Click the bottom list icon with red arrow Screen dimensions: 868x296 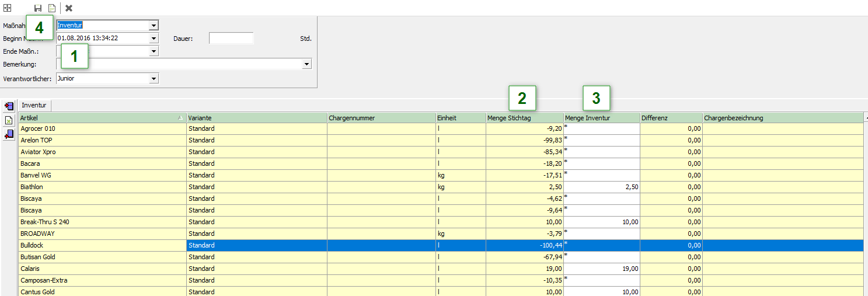(9, 134)
